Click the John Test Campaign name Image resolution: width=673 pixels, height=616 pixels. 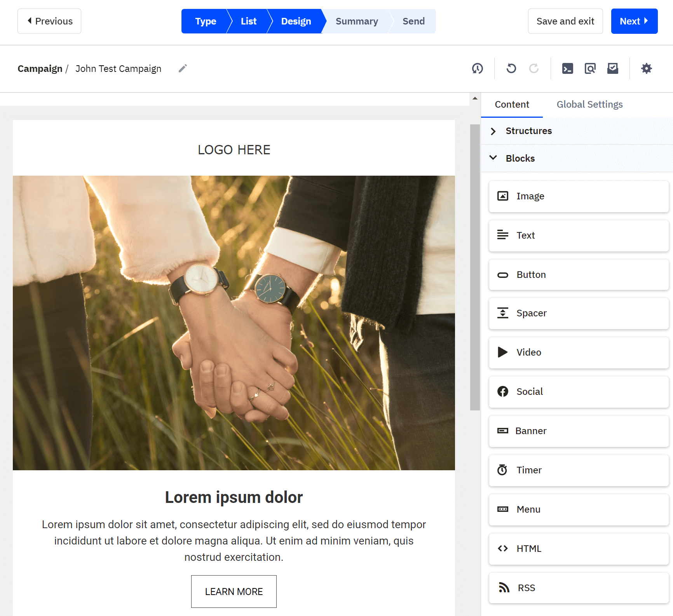119,69
